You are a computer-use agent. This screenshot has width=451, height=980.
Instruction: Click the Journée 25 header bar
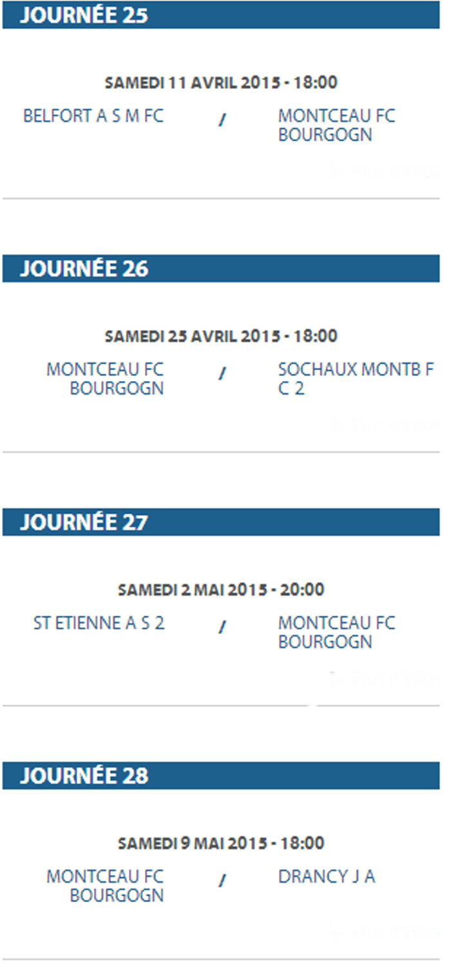(221, 15)
